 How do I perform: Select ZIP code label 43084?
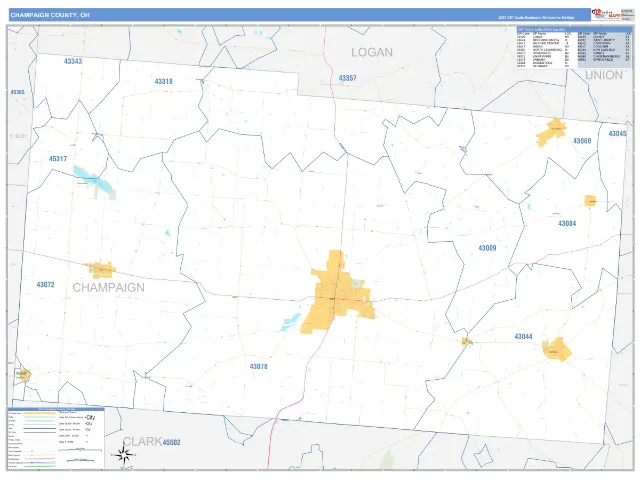tap(567, 223)
